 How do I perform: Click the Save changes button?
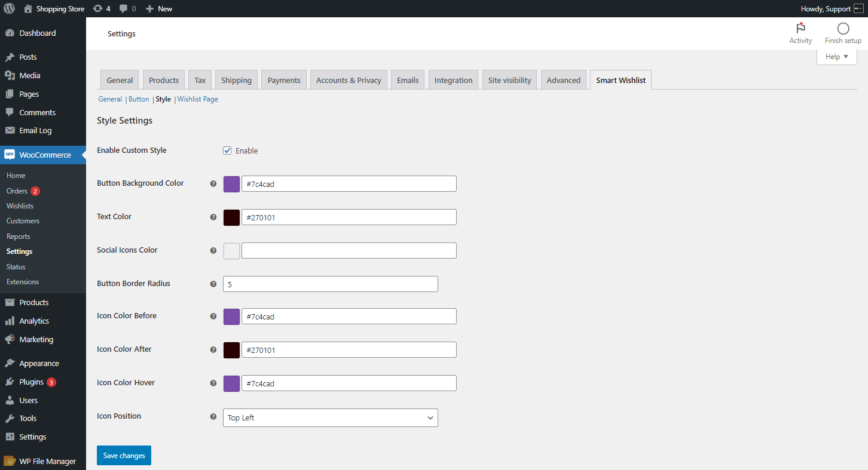click(x=124, y=455)
